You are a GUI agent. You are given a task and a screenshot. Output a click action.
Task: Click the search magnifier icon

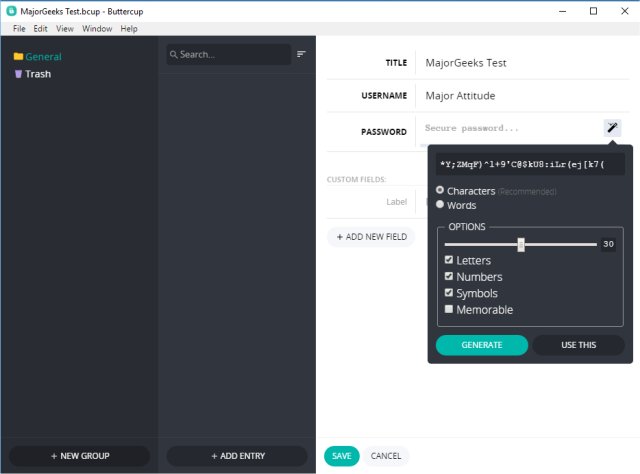point(173,54)
